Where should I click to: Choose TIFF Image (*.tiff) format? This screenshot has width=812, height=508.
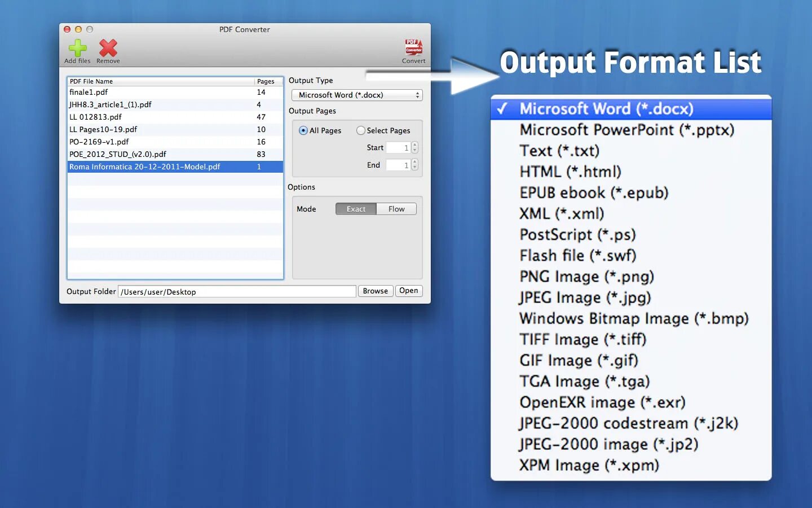(x=631, y=339)
